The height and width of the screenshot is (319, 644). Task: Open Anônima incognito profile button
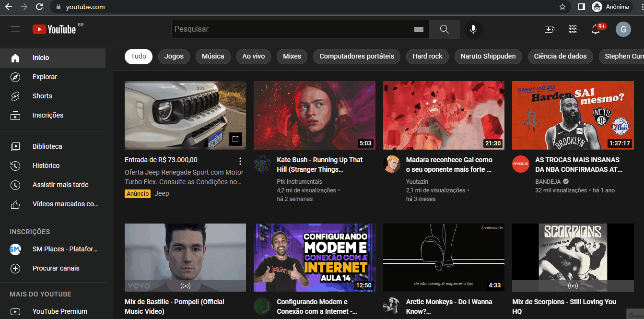(x=612, y=7)
